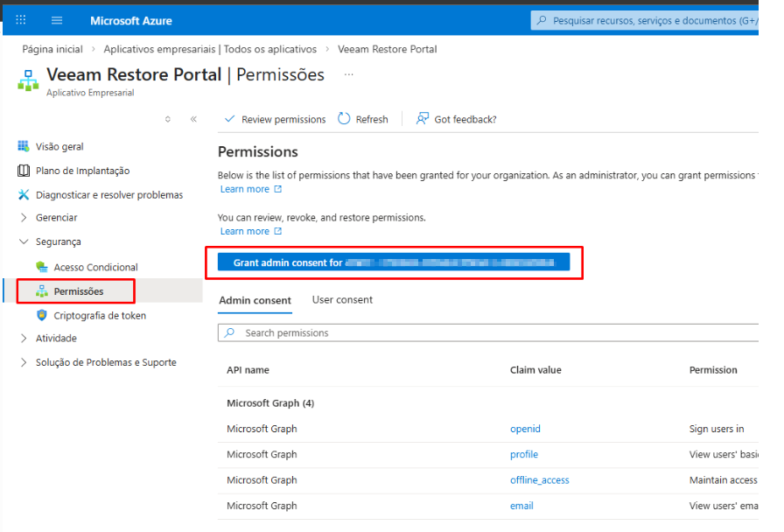Screen dimensions: 784x532
Task: Open Criptografia de token page
Action: (100, 315)
